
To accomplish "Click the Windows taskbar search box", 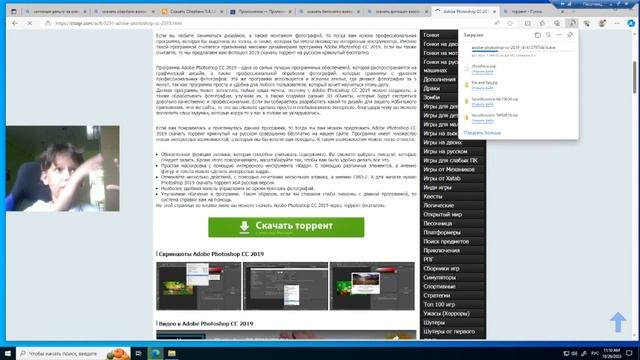I will [73, 353].
